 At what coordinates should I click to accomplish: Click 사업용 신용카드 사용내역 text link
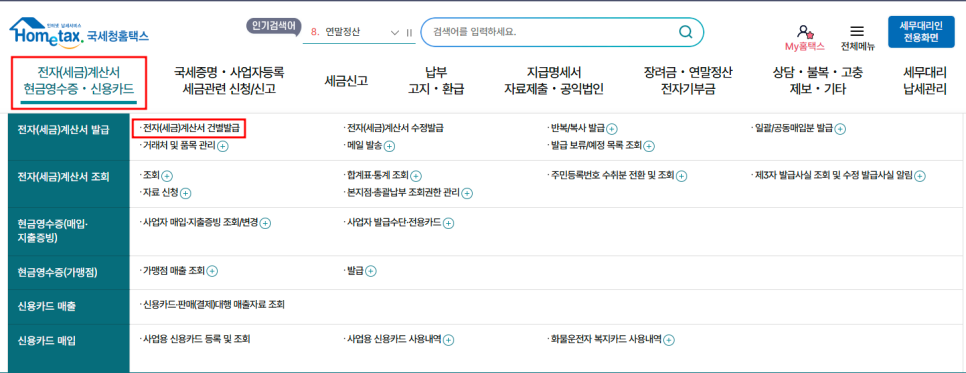[x=394, y=339]
